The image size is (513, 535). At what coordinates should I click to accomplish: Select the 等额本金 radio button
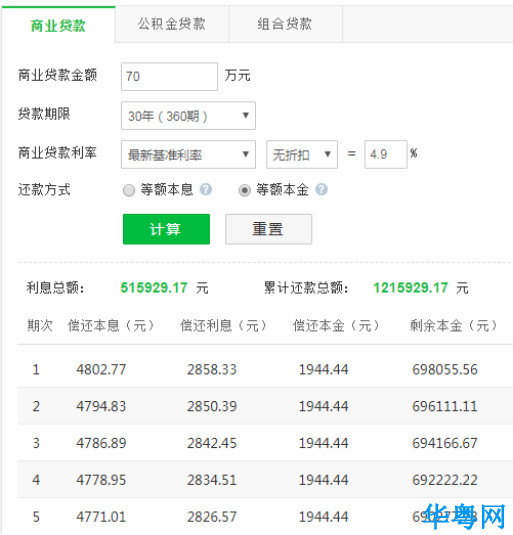[x=245, y=190]
